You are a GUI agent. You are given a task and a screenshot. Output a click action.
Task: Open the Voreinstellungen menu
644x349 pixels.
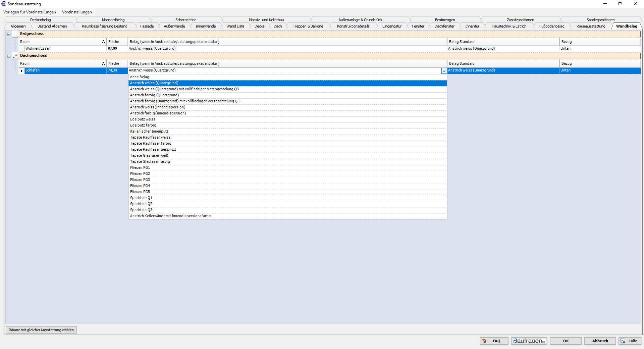tap(77, 12)
